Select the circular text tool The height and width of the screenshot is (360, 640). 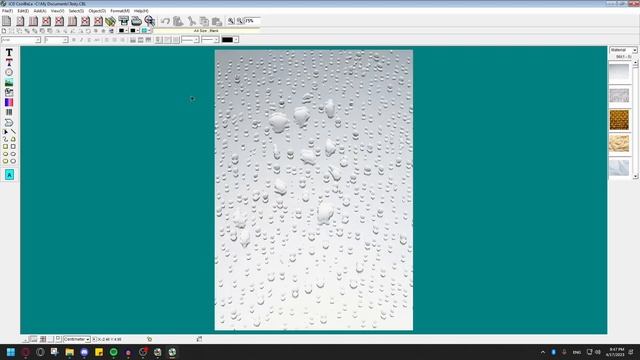pos(9,72)
